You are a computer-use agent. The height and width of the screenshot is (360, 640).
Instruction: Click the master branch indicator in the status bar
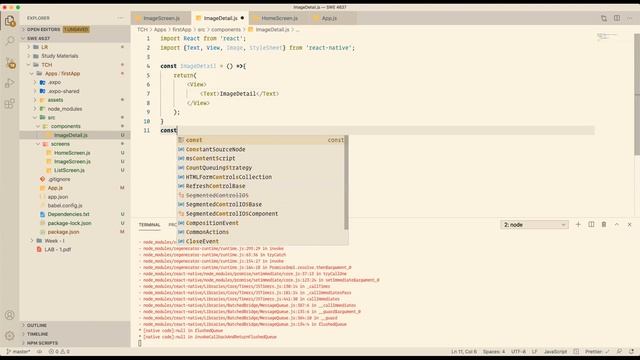tap(18, 351)
